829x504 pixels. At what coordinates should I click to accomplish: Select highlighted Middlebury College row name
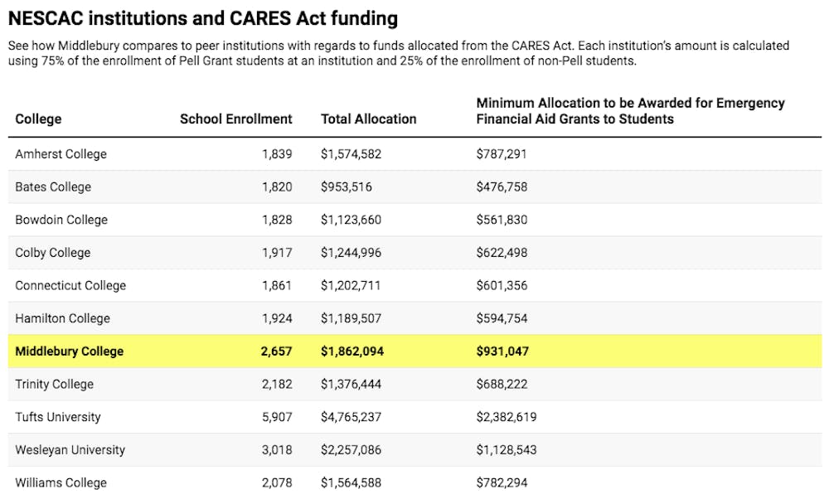coord(70,351)
